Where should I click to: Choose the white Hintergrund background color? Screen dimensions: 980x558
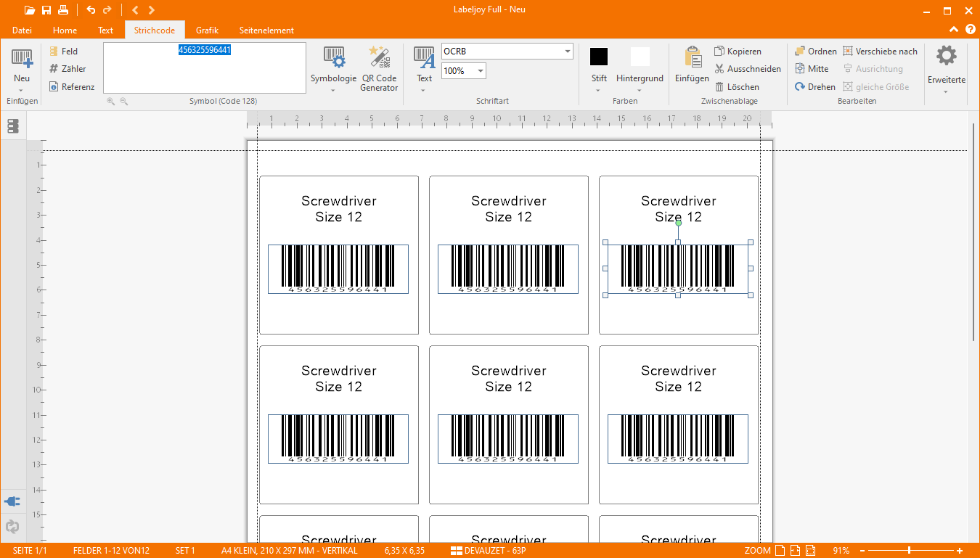click(x=640, y=57)
